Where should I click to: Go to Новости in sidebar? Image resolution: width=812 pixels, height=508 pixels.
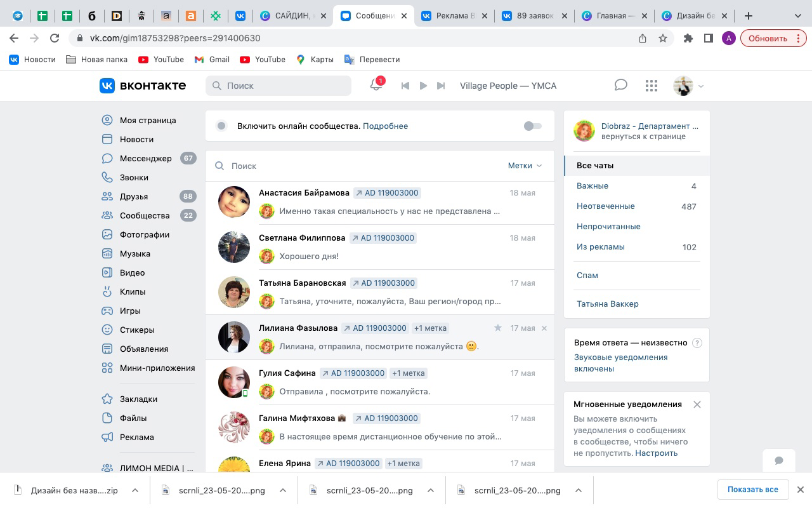136,139
